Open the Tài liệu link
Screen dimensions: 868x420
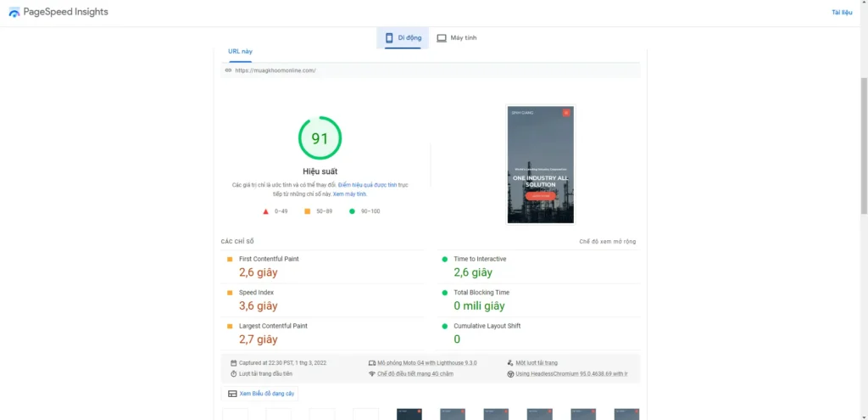(842, 13)
